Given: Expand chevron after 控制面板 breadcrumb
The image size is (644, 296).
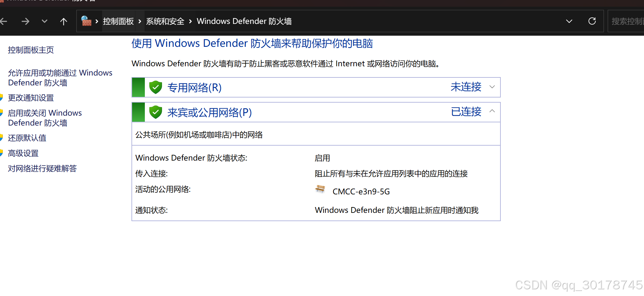Looking at the screenshot, I should (x=140, y=21).
